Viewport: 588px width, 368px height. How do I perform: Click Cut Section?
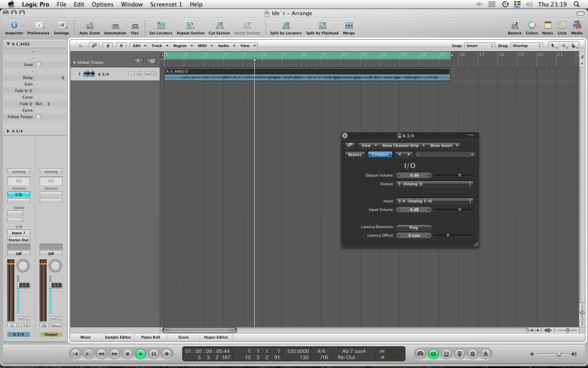[x=219, y=28]
